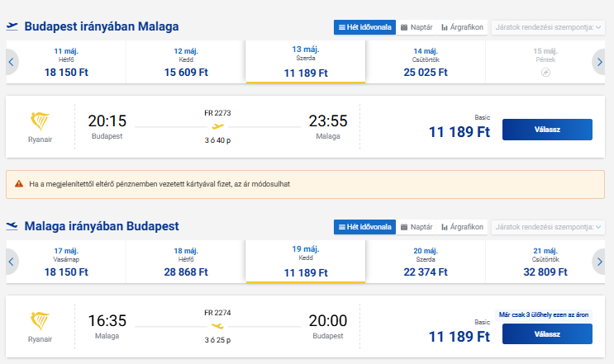Screen dimensions: 614x364
Task: Open return Járatok rendezési szempontja dropdown
Action: pos(549,227)
